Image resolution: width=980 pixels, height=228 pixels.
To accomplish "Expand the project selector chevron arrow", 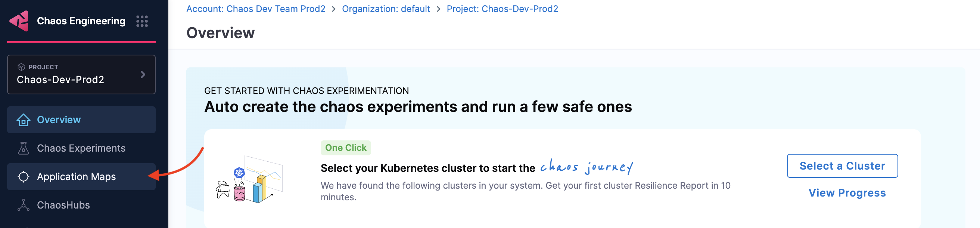I will [x=143, y=75].
